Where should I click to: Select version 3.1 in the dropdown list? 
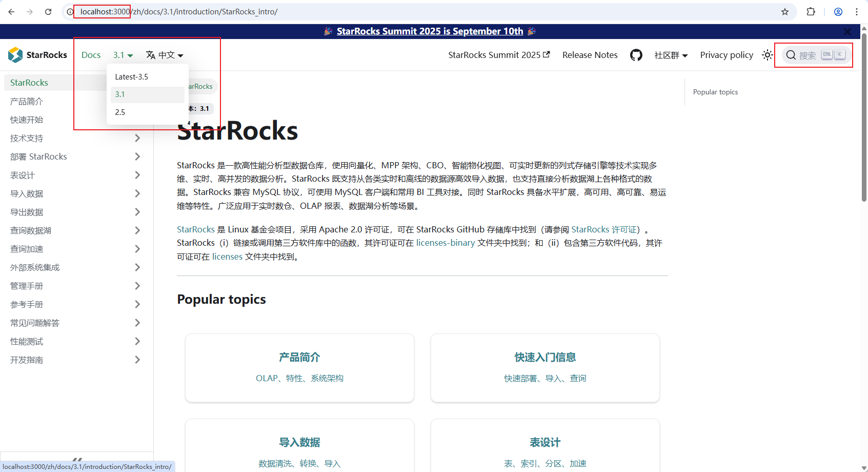click(x=148, y=94)
